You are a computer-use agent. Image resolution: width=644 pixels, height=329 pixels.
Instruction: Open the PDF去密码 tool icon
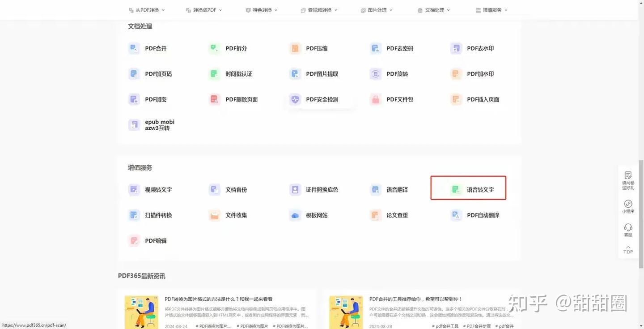coord(376,48)
